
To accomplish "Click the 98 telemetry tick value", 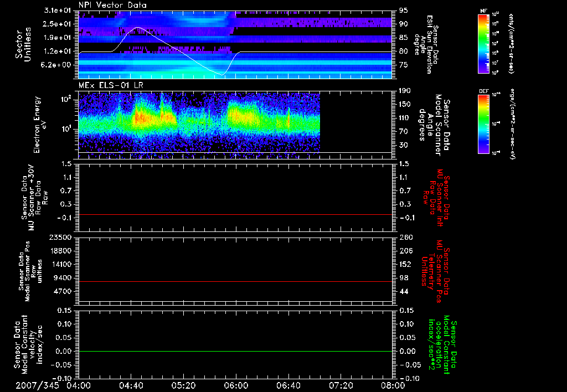I will point(404,278).
